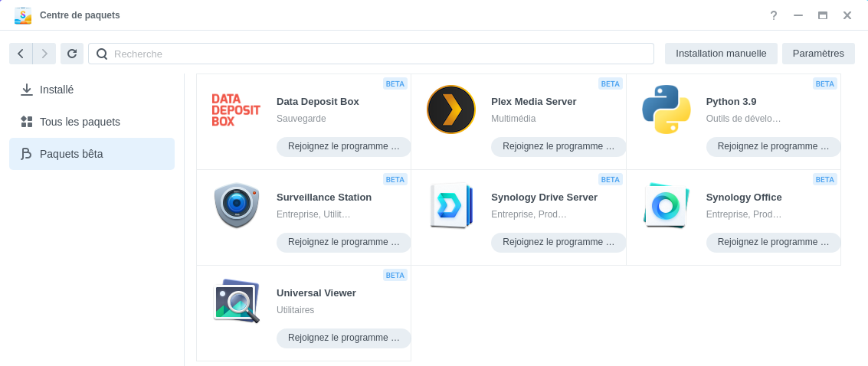Screen dimensions: 868x366
Task: Refresh the package list
Action: pos(72,54)
